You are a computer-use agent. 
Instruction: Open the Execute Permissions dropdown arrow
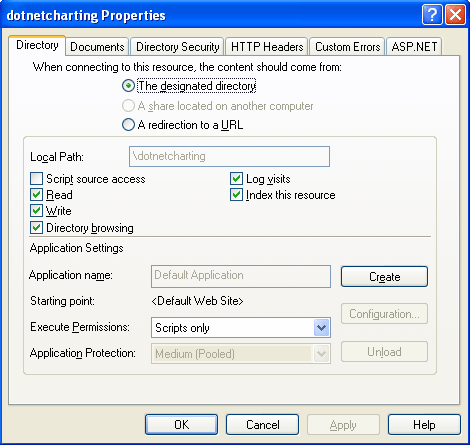(322, 328)
